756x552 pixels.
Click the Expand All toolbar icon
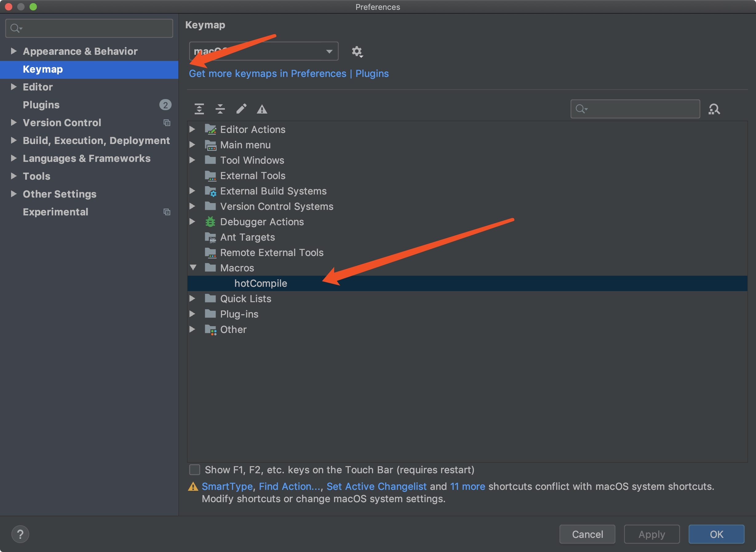point(199,109)
